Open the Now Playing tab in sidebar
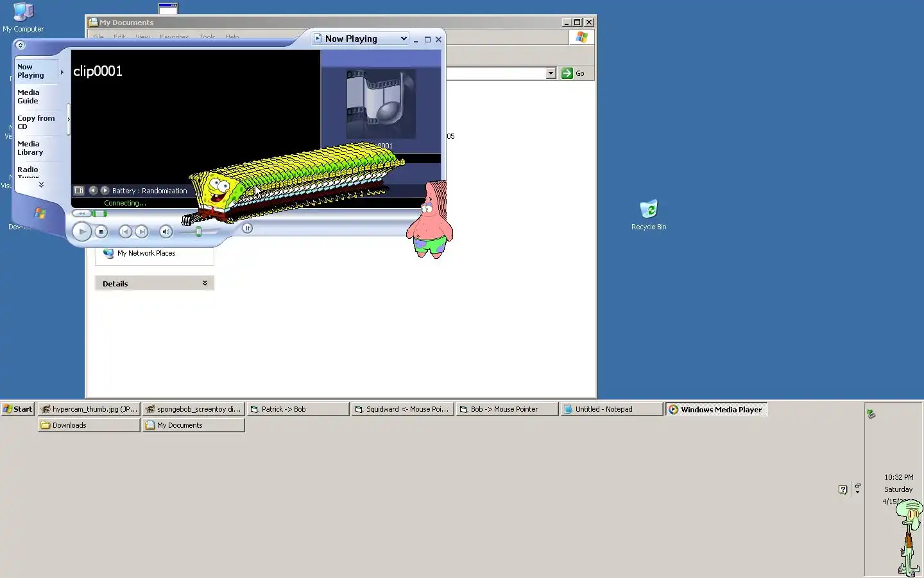 click(36, 71)
